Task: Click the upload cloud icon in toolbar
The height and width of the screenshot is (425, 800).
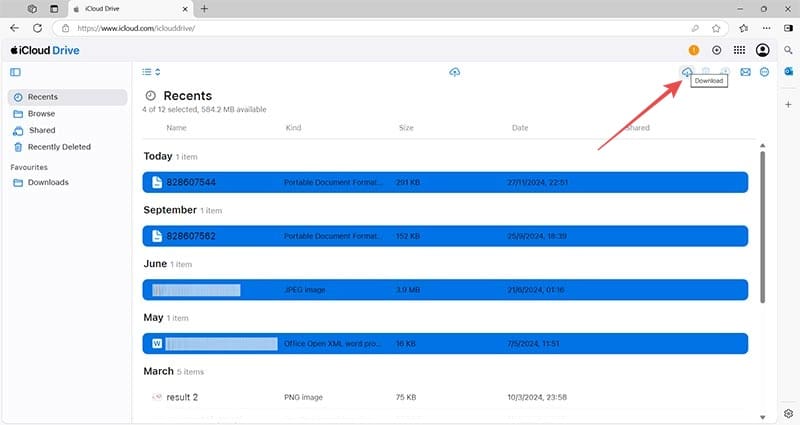Action: click(x=455, y=72)
